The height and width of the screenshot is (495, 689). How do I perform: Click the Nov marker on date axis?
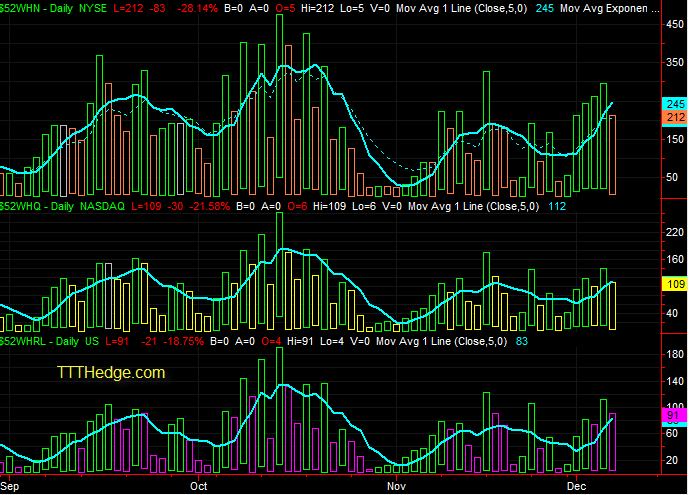[396, 486]
